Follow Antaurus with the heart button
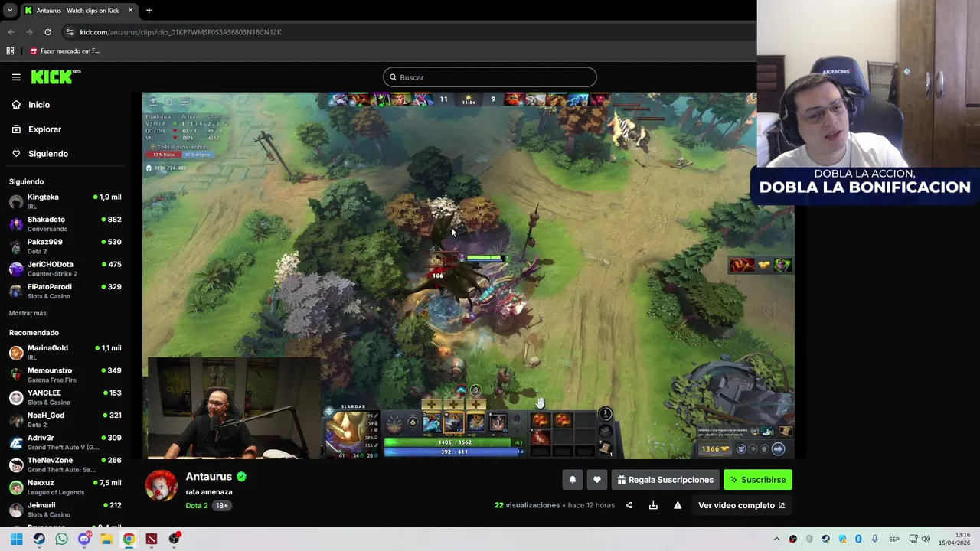This screenshot has width=980, height=551. (597, 480)
